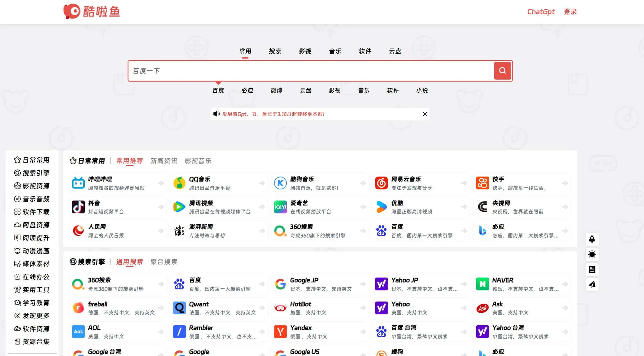The width and height of the screenshot is (644, 356).
Task: Switch to the 聚合搜索 tab
Action: tap(164, 262)
